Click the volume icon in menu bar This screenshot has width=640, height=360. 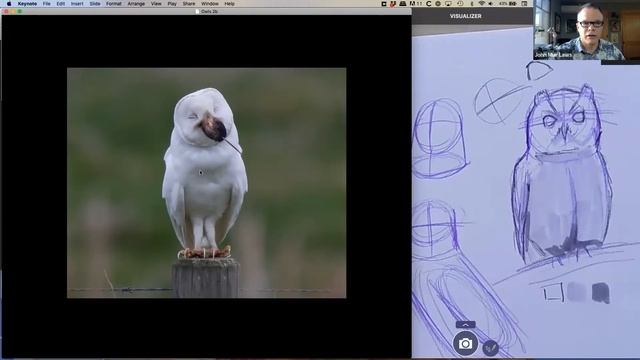pos(491,4)
